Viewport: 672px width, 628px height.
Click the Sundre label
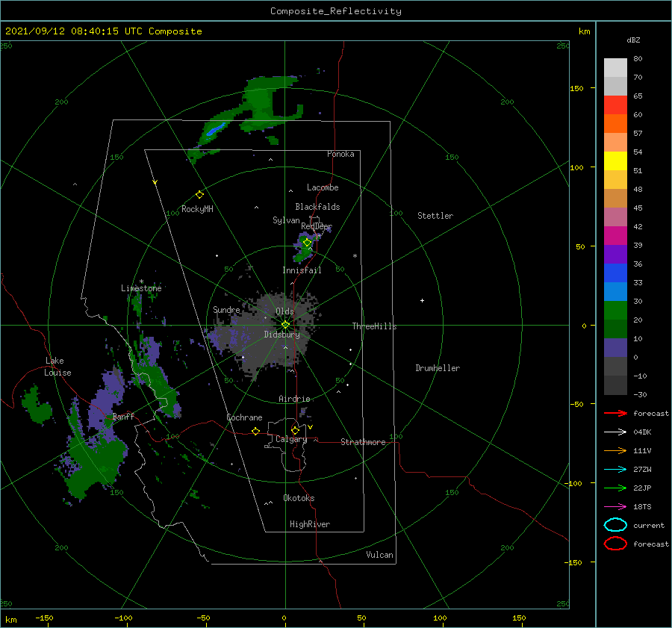[x=226, y=309]
